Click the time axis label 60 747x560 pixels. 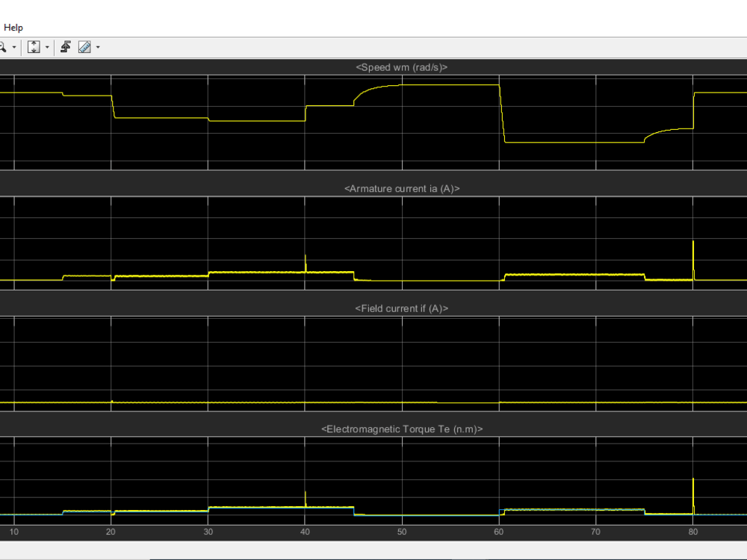coord(499,532)
